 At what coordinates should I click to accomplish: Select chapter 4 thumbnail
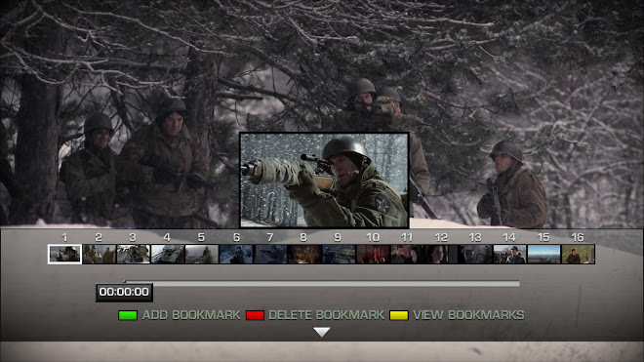coord(168,254)
